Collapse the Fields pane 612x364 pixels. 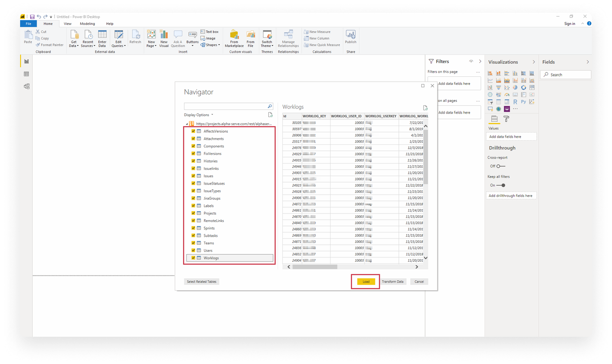click(587, 62)
